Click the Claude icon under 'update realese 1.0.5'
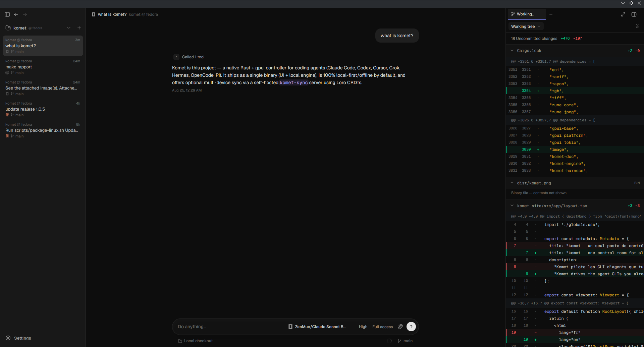This screenshot has width=644, height=347. tap(7, 115)
